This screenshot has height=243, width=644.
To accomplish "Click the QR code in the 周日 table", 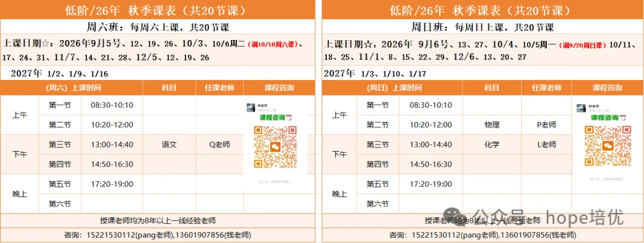I will (x=606, y=145).
